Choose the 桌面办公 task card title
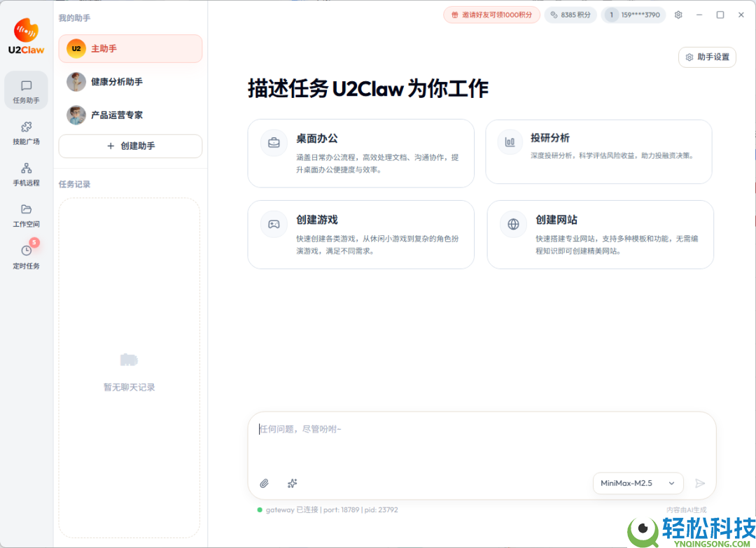Image resolution: width=756 pixels, height=548 pixels. point(317,139)
